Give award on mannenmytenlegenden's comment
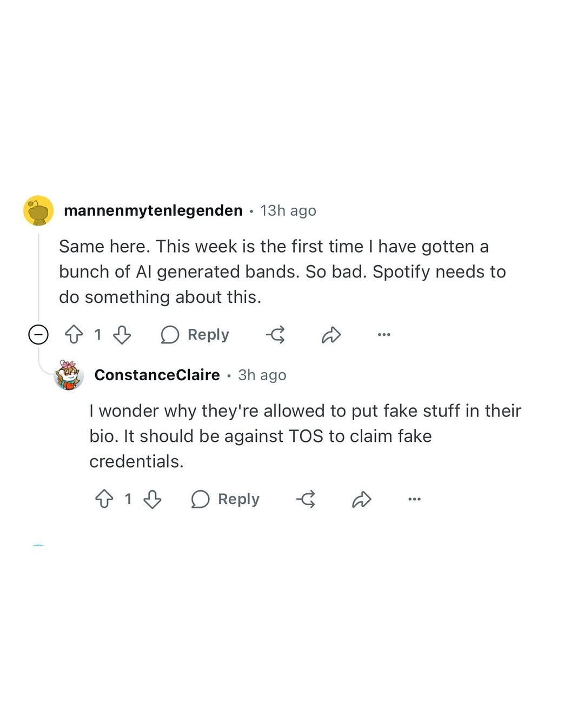This screenshot has height=728, width=584. coord(276,335)
